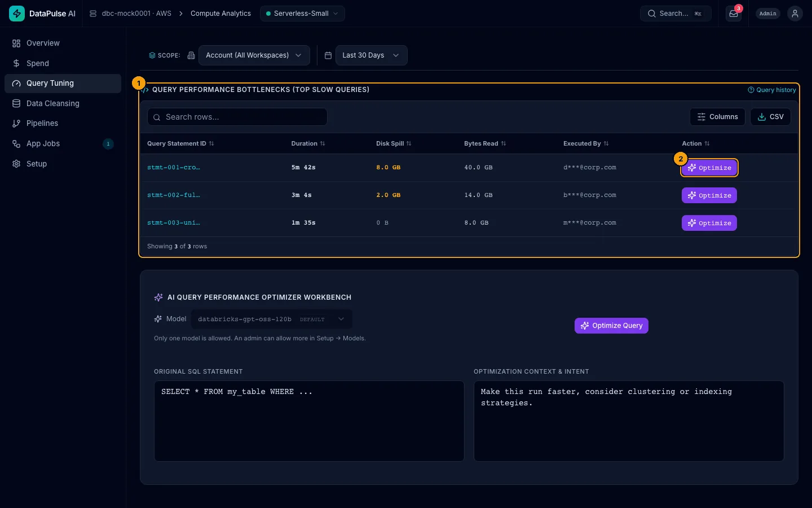Open the global Search box in header

tap(676, 14)
